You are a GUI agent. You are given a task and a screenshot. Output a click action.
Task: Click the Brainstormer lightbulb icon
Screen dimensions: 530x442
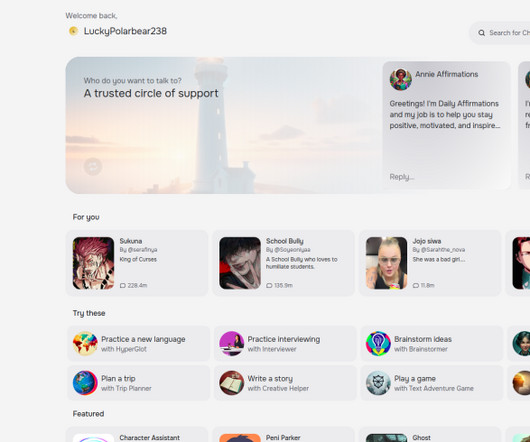(378, 343)
